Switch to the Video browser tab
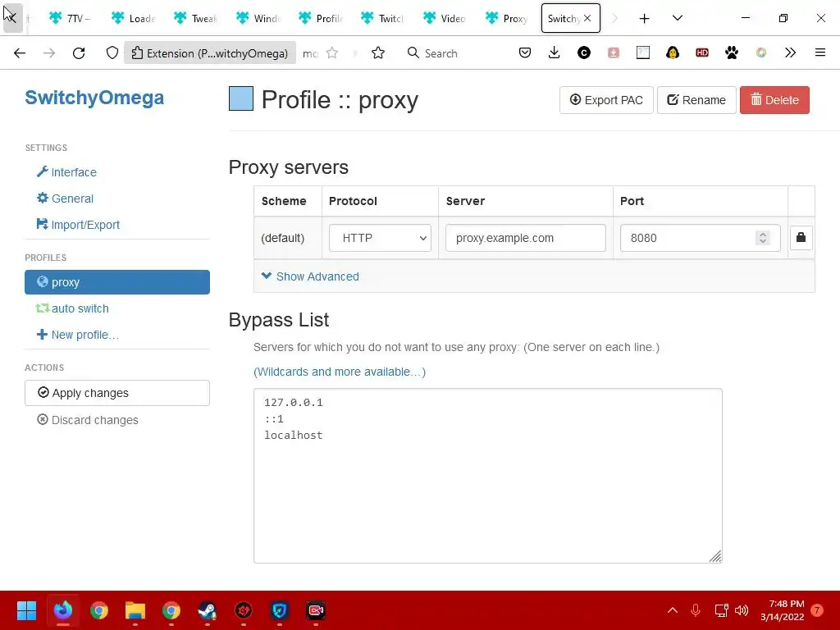840x630 pixels. pyautogui.click(x=445, y=18)
